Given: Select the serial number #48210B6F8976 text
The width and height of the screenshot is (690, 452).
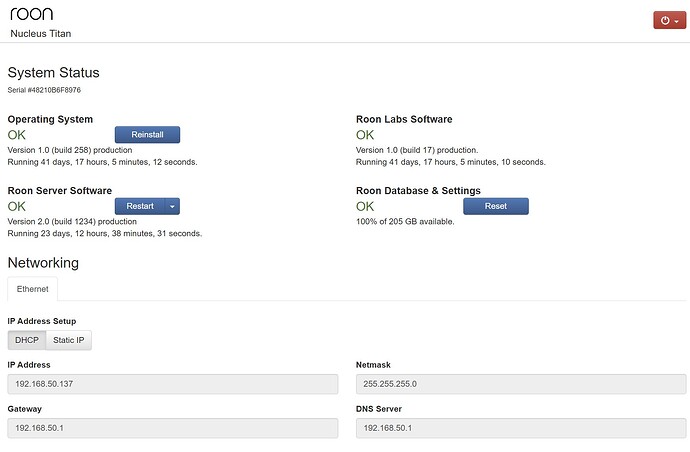Looking at the screenshot, I should pyautogui.click(x=44, y=90).
